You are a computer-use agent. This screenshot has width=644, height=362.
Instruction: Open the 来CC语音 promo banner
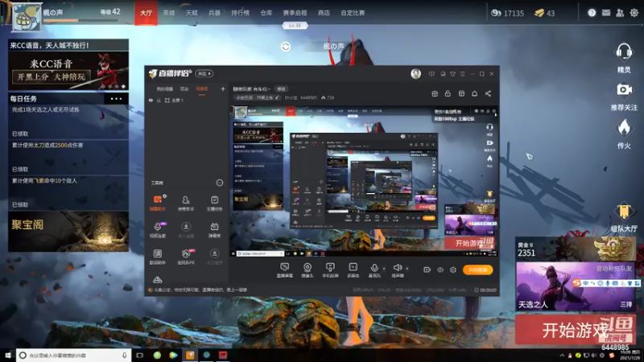tap(68, 71)
